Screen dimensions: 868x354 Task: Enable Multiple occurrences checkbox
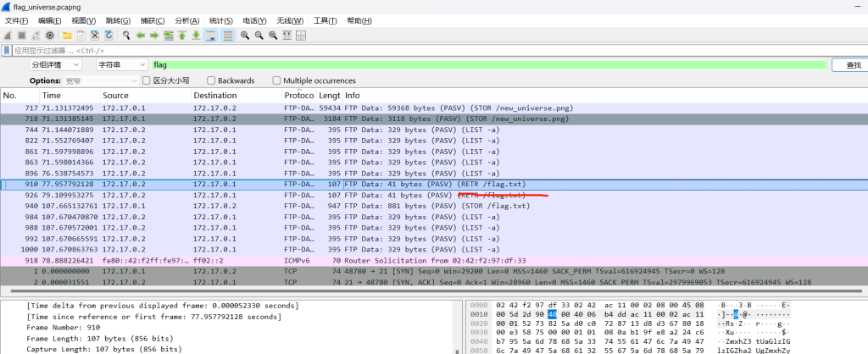click(276, 80)
